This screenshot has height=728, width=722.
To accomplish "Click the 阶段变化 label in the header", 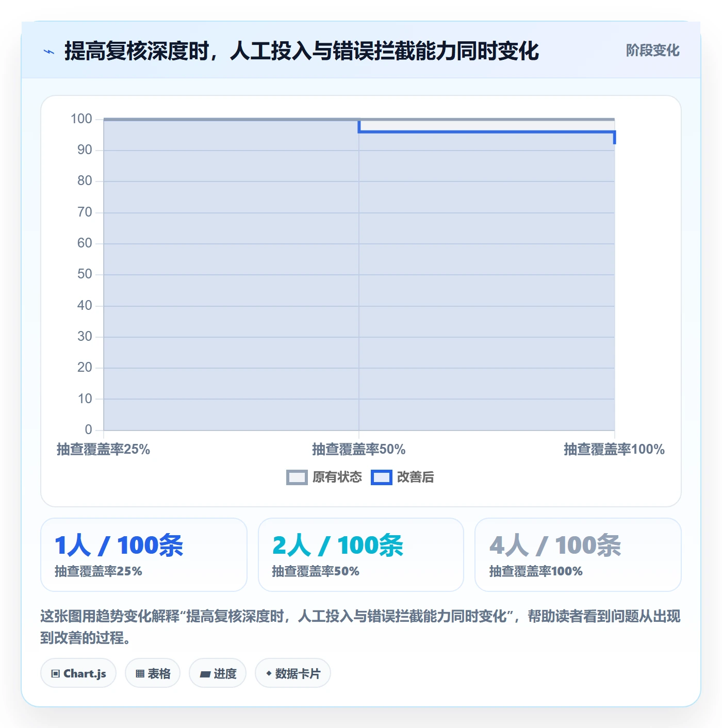I will [x=652, y=51].
